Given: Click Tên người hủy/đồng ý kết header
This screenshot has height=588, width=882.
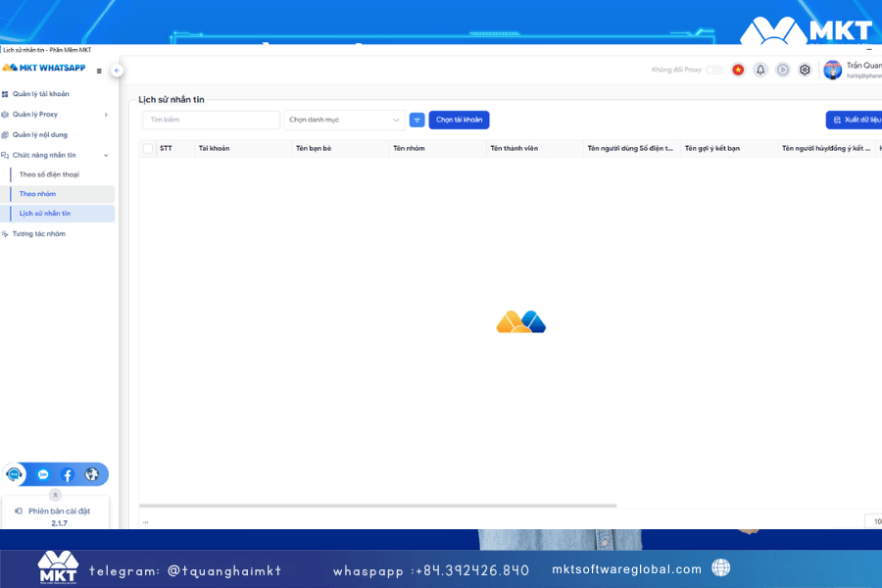Looking at the screenshot, I should [x=826, y=149].
